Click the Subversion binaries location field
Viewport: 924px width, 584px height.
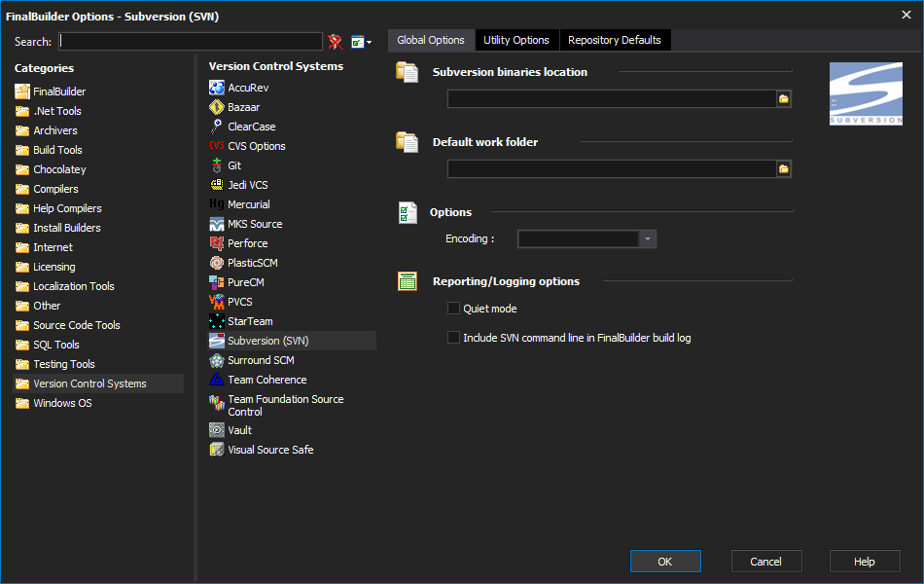[x=612, y=99]
